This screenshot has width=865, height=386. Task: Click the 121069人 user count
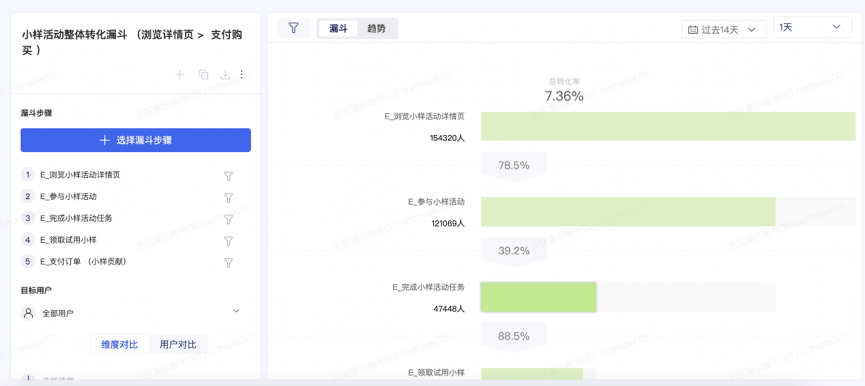click(447, 224)
